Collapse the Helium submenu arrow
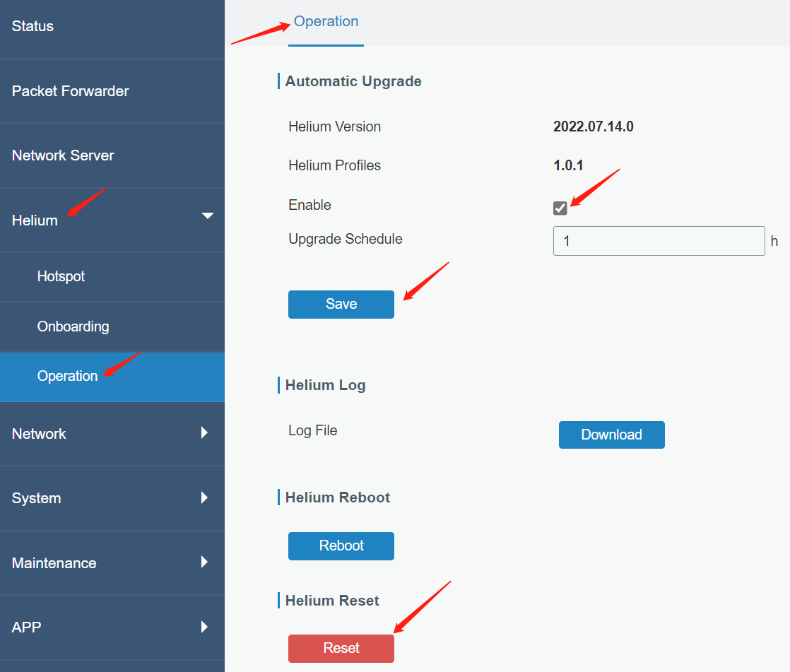Image resolution: width=790 pixels, height=672 pixels. click(208, 216)
